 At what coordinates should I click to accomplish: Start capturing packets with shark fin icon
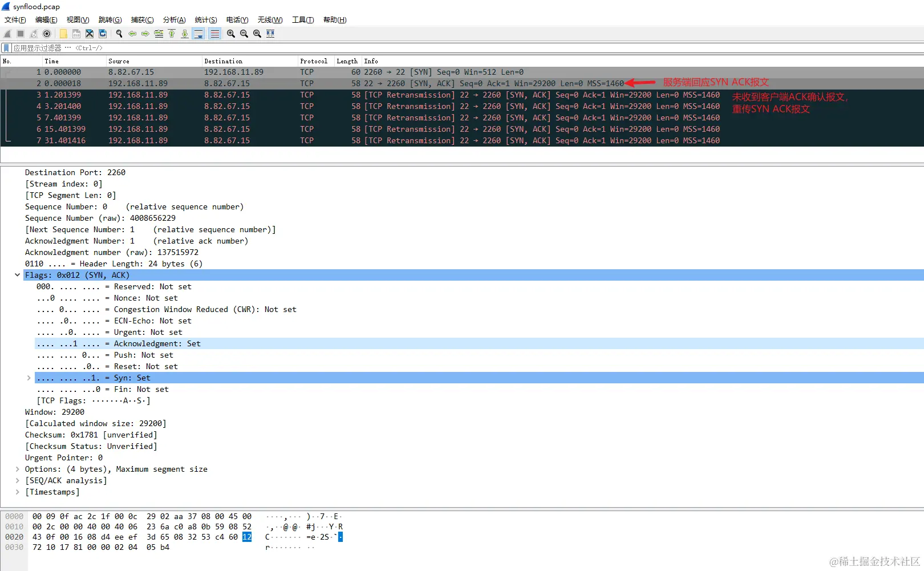7,34
